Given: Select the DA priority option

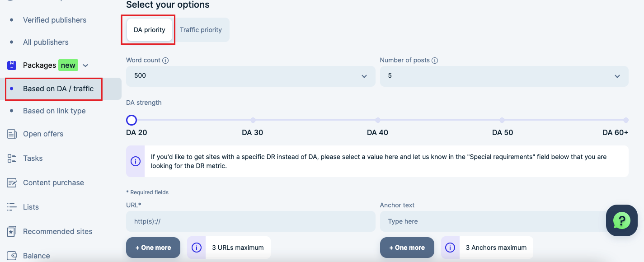Looking at the screenshot, I should 150,30.
